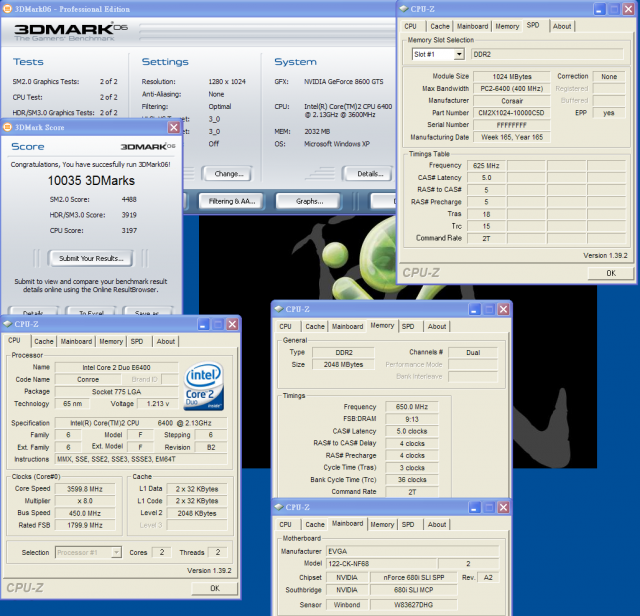Open Memory tab in CPU-Z SPD window
Image resolution: width=640 pixels, height=616 pixels.
[507, 27]
